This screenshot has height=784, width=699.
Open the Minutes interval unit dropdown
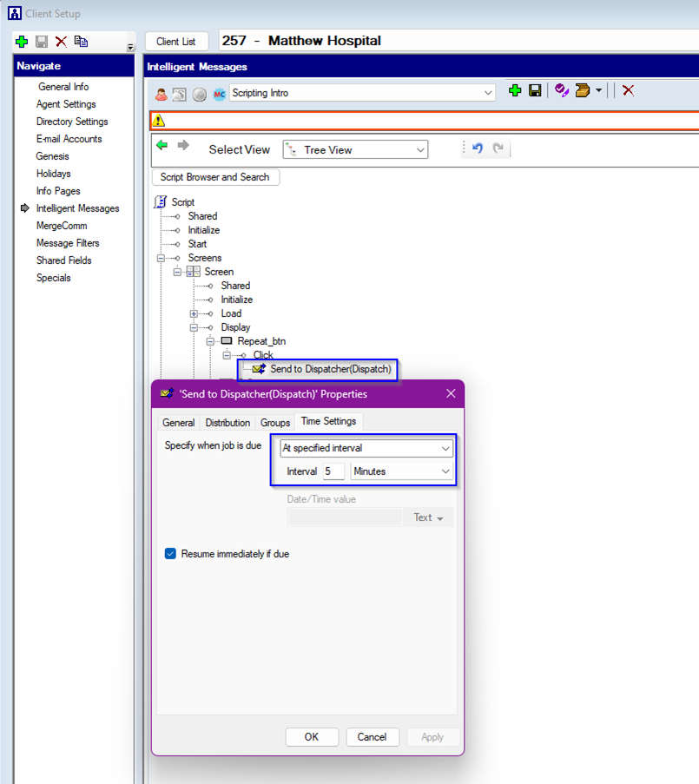(445, 471)
